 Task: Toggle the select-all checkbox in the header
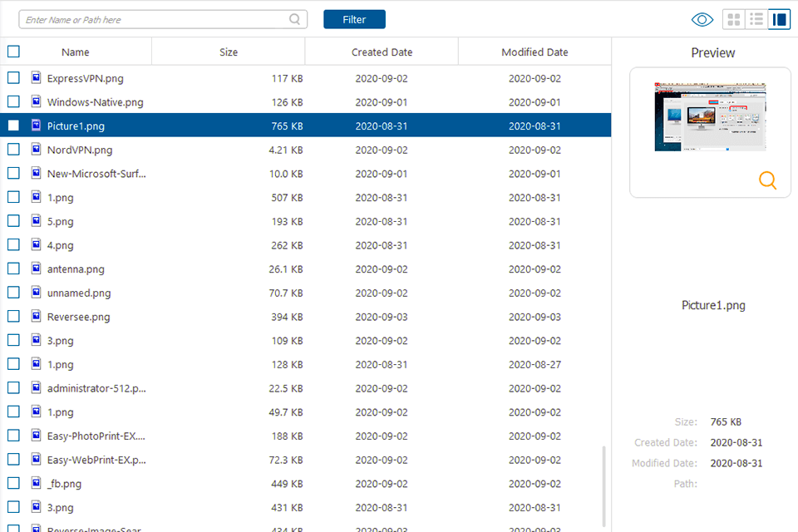13,51
